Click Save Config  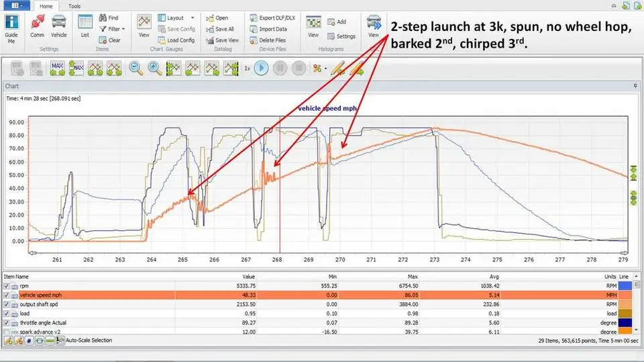pos(176,29)
